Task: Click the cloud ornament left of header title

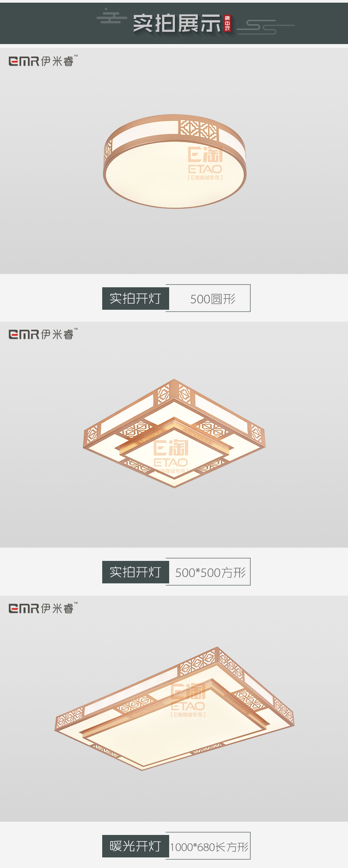Action: click(x=112, y=17)
